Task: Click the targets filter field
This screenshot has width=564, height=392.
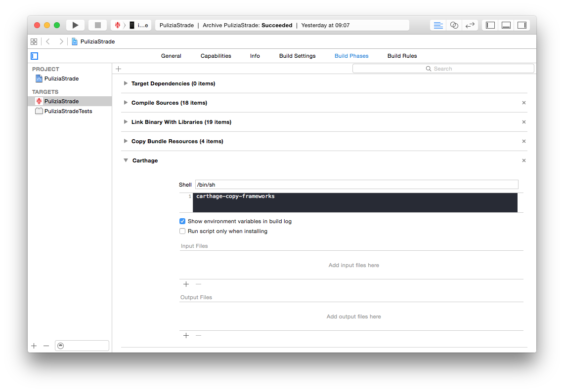Action: (x=82, y=346)
